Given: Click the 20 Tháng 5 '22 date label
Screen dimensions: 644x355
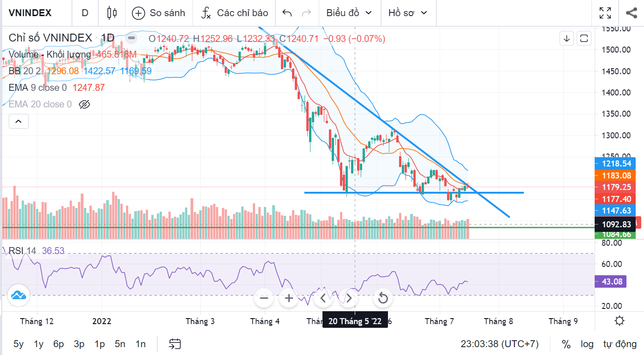Looking at the screenshot, I should [x=355, y=321].
